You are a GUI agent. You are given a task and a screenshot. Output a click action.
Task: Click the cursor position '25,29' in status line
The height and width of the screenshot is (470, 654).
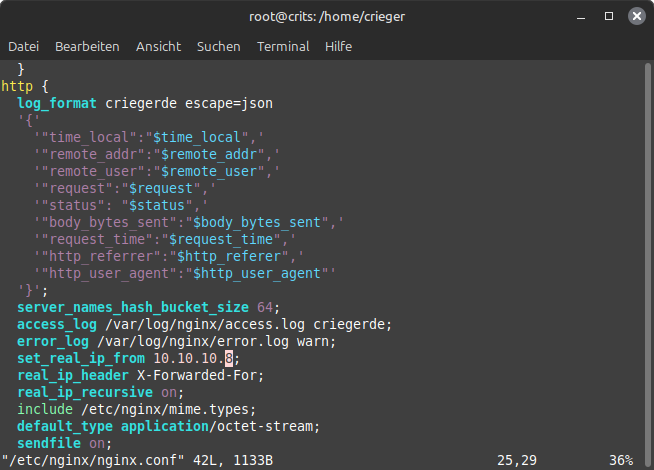[x=517, y=460]
